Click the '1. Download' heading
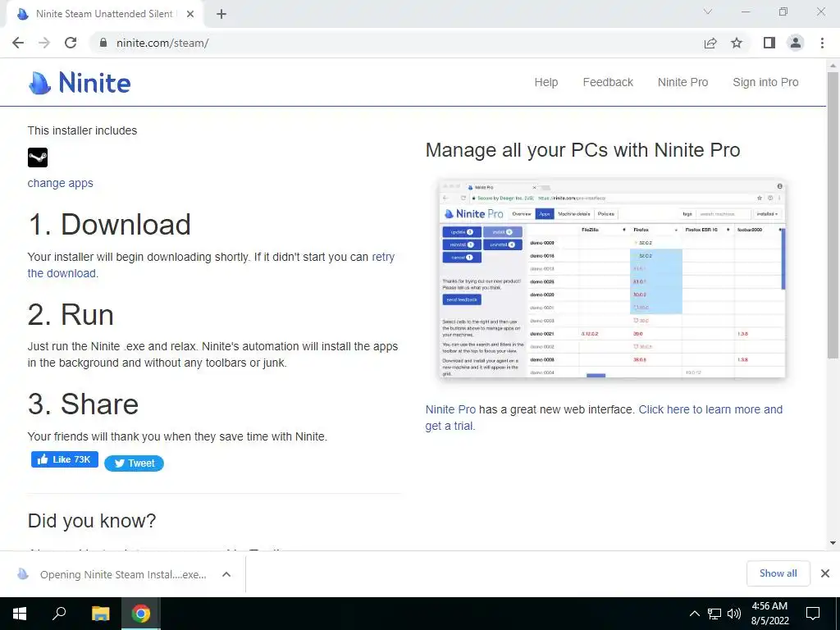The width and height of the screenshot is (840, 630). click(109, 224)
